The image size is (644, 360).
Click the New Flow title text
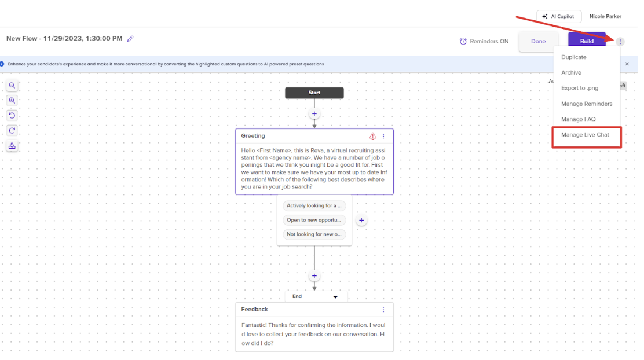(x=64, y=39)
